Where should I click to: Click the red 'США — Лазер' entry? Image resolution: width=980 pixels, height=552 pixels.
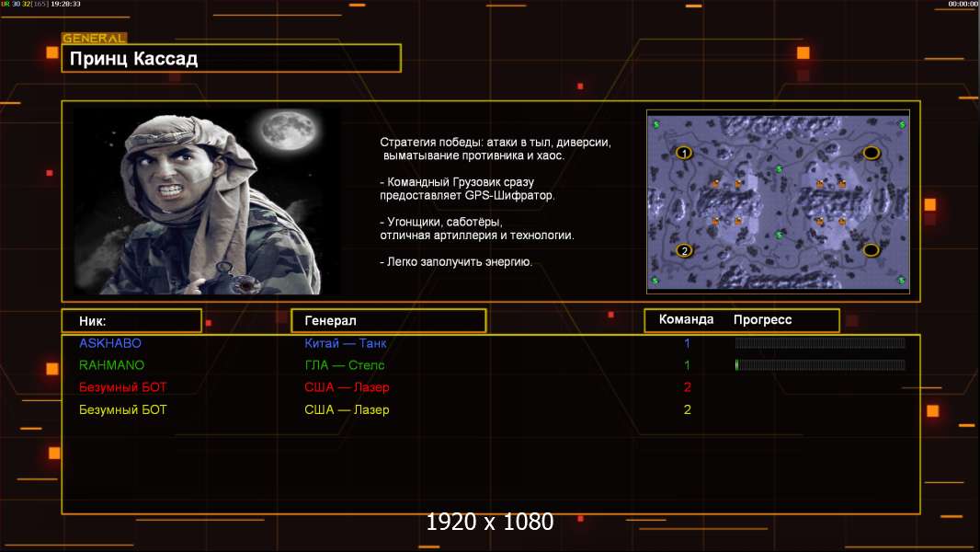[347, 387]
